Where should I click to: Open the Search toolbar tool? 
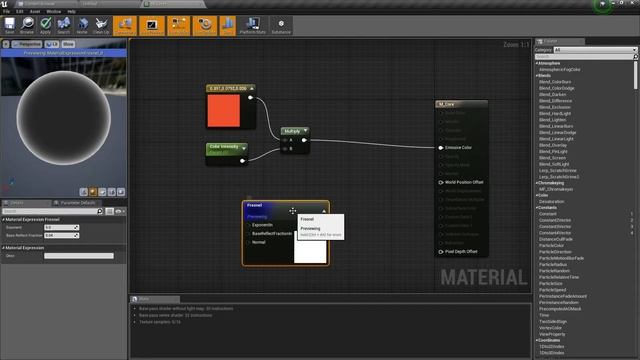pyautogui.click(x=64, y=26)
